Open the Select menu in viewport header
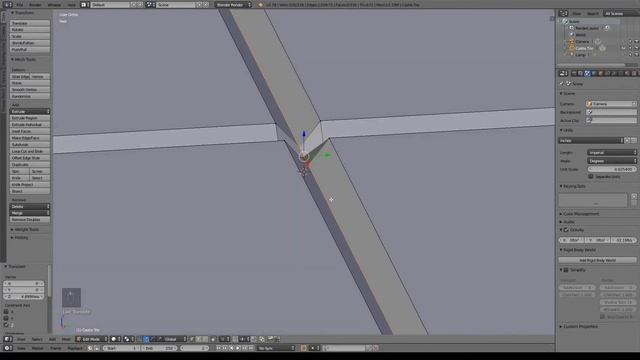640x360 pixels. tap(37, 339)
